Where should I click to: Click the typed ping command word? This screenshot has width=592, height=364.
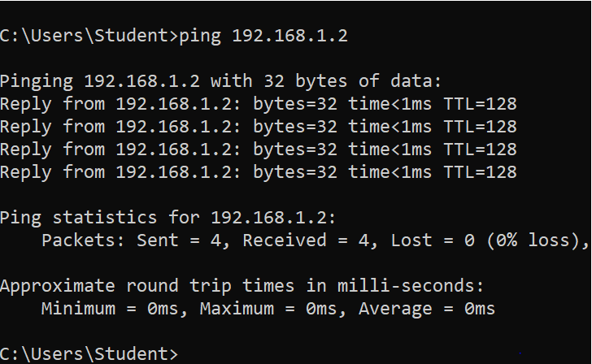click(200, 37)
